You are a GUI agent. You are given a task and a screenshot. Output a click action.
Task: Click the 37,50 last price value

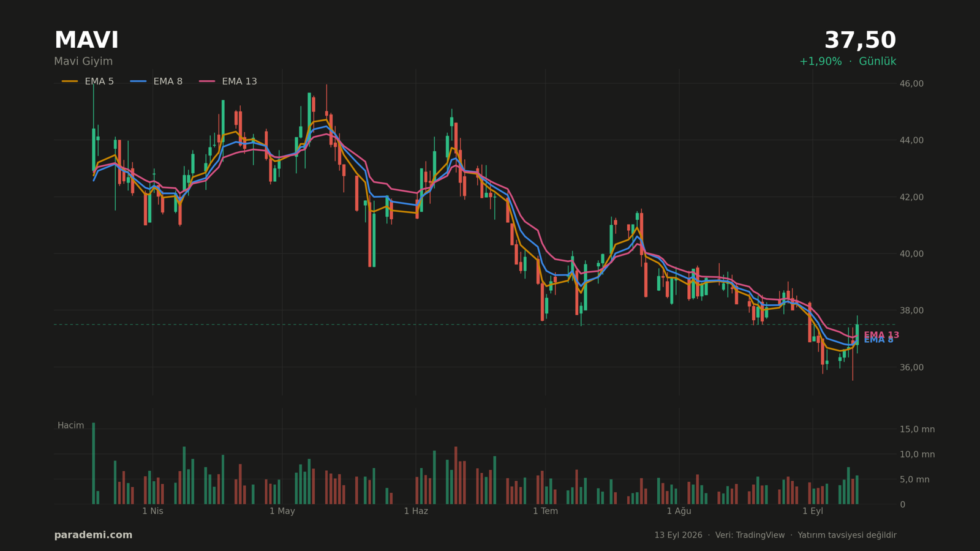(x=860, y=40)
